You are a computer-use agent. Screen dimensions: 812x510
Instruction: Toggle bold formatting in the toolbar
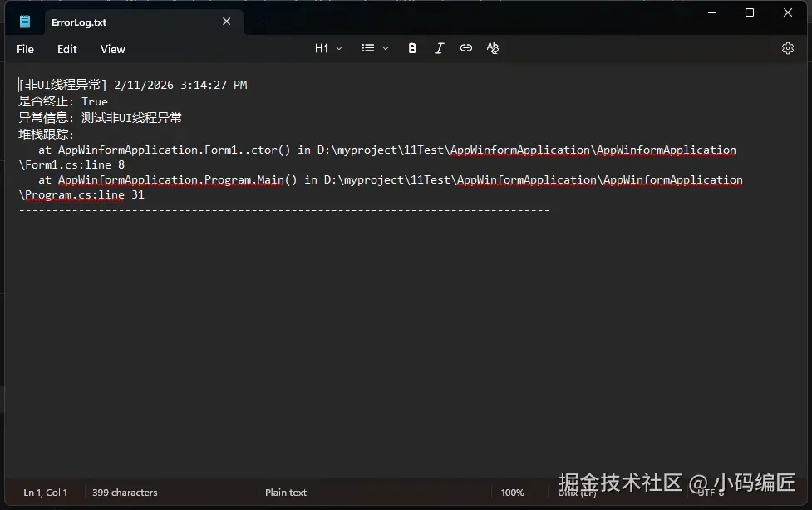point(412,48)
